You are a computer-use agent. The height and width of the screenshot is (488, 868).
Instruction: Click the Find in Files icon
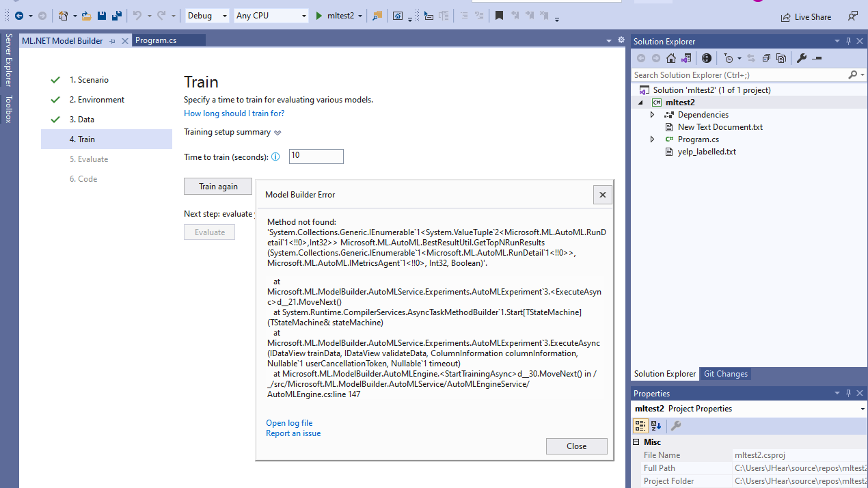377,16
